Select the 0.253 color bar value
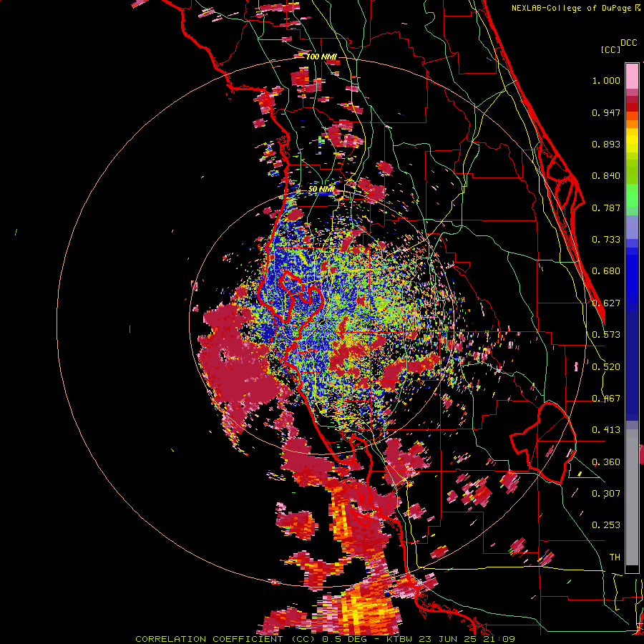The image size is (644, 644). [606, 525]
